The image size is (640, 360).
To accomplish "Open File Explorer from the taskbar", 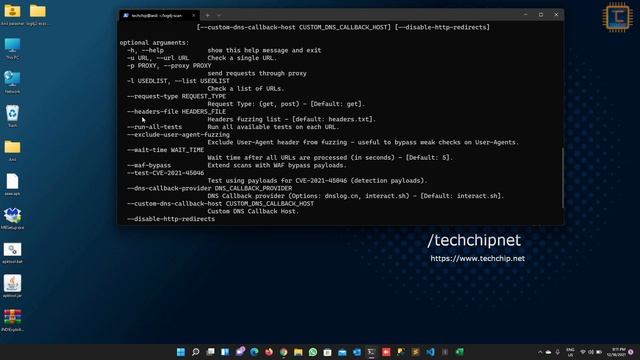I will point(298,352).
